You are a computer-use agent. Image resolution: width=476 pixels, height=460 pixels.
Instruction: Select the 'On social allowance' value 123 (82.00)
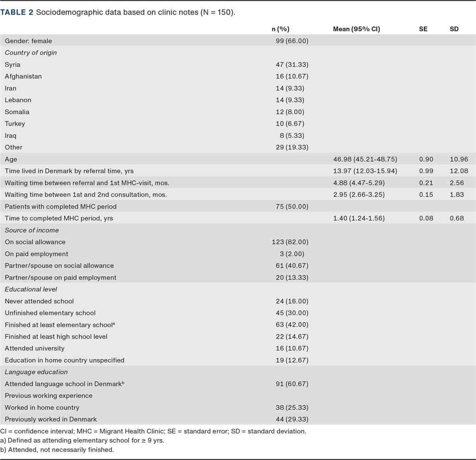[290, 242]
